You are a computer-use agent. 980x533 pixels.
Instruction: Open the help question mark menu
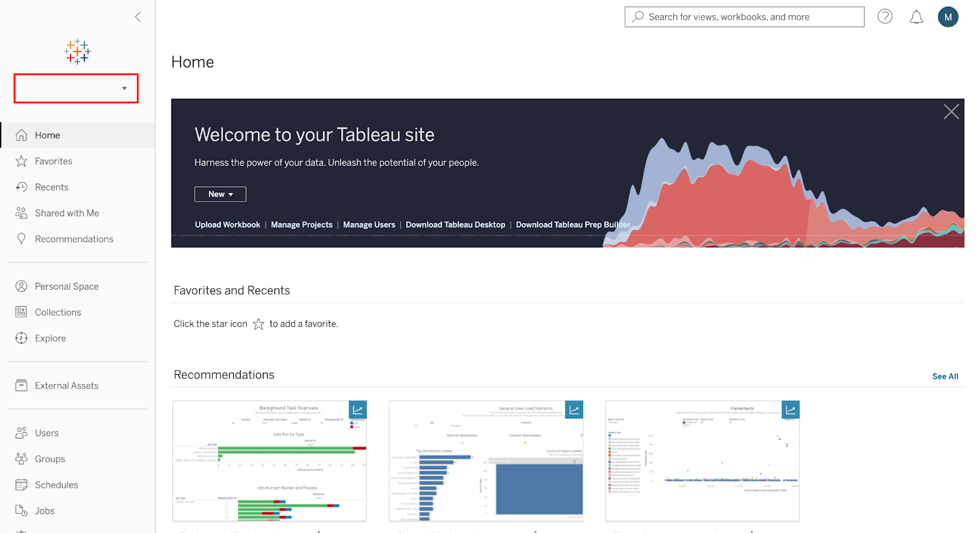coord(885,17)
